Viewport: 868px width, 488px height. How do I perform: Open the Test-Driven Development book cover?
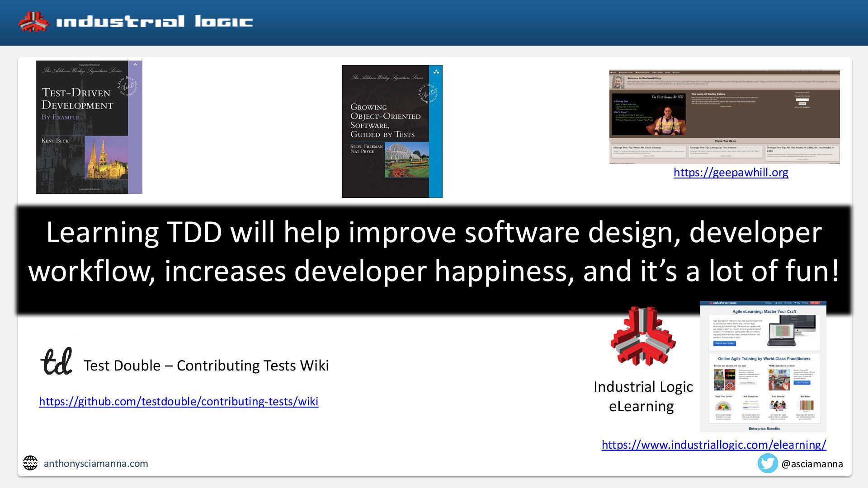89,127
